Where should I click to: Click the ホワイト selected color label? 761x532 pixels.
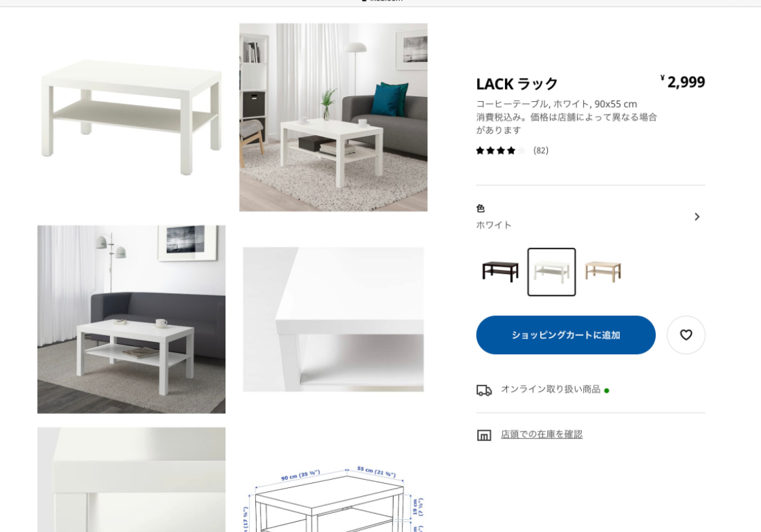point(494,225)
